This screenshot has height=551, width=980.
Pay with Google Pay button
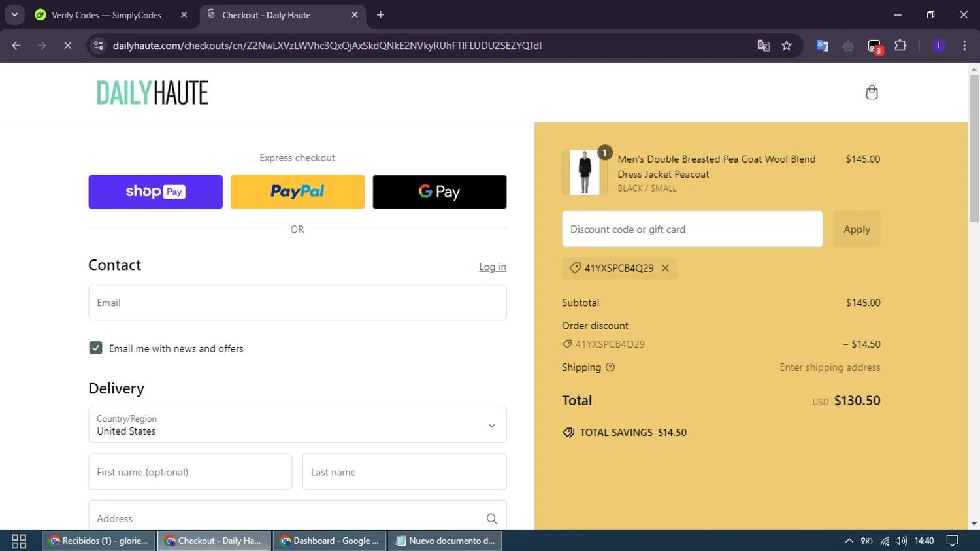[x=440, y=192]
